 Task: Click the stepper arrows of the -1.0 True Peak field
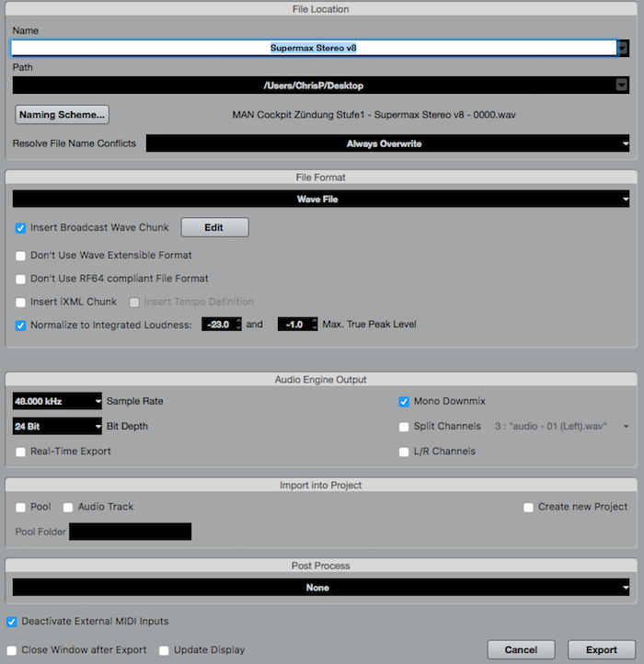(315, 325)
